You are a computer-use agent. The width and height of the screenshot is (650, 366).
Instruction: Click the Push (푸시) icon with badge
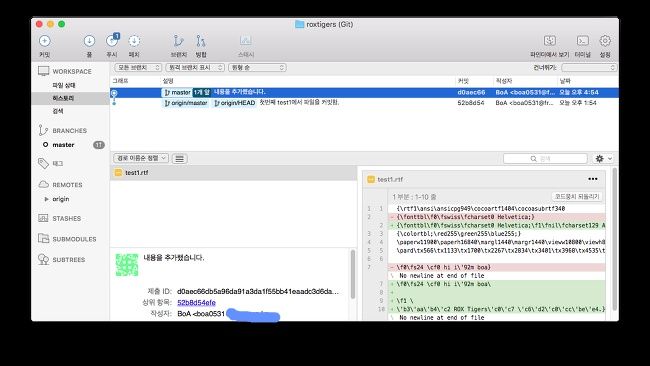(x=112, y=40)
